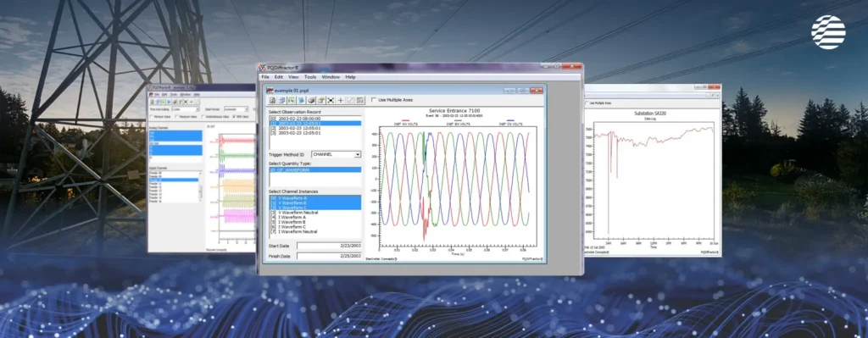868x338 pixels.
Task: Toggle Minimum Value checkbox in left background window
Action: tap(152, 117)
